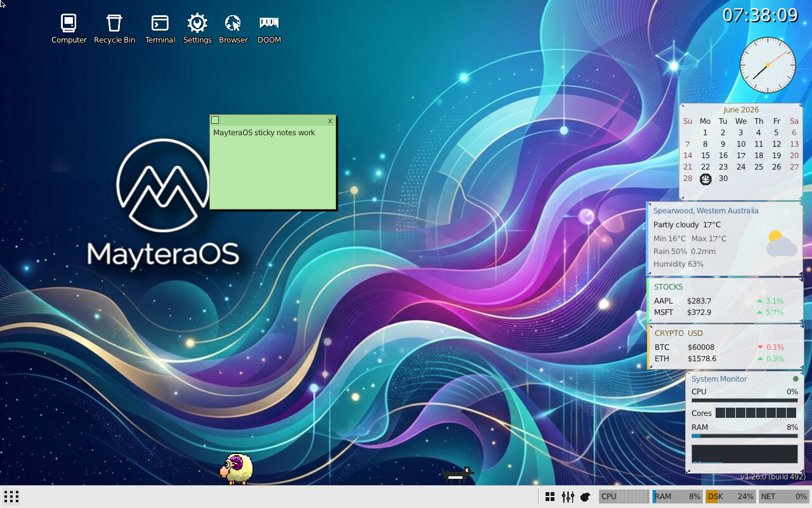The height and width of the screenshot is (508, 812).
Task: Click the green status dot in System Monitor
Action: point(796,379)
